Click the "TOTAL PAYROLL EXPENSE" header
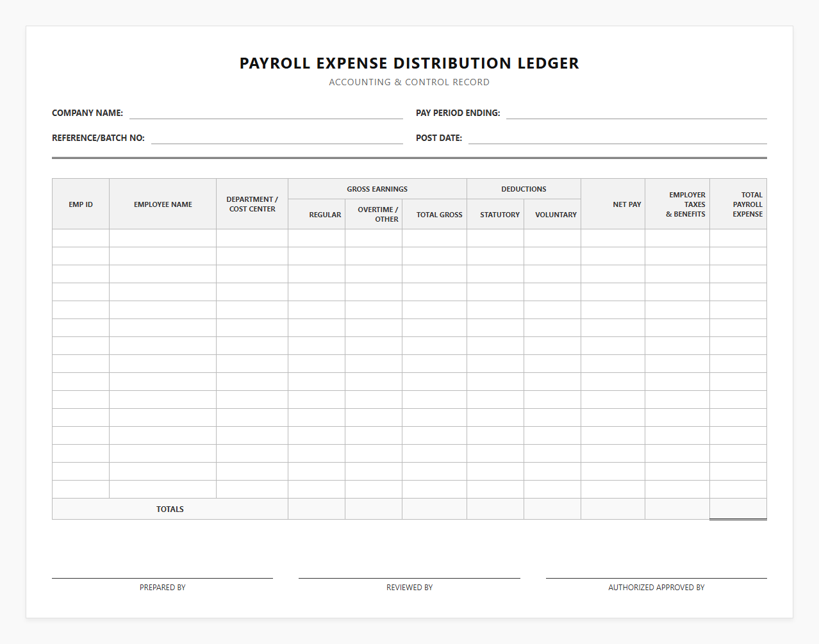This screenshot has height=644, width=819. point(738,204)
